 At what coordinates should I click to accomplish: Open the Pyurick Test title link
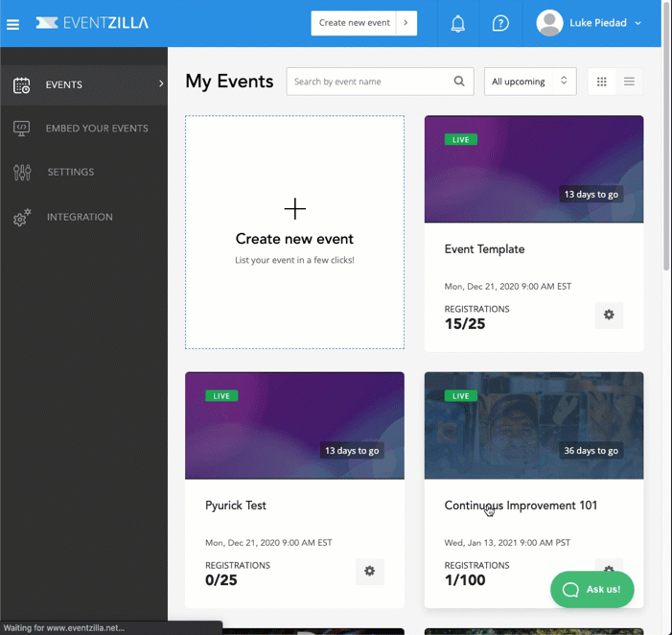(x=236, y=506)
